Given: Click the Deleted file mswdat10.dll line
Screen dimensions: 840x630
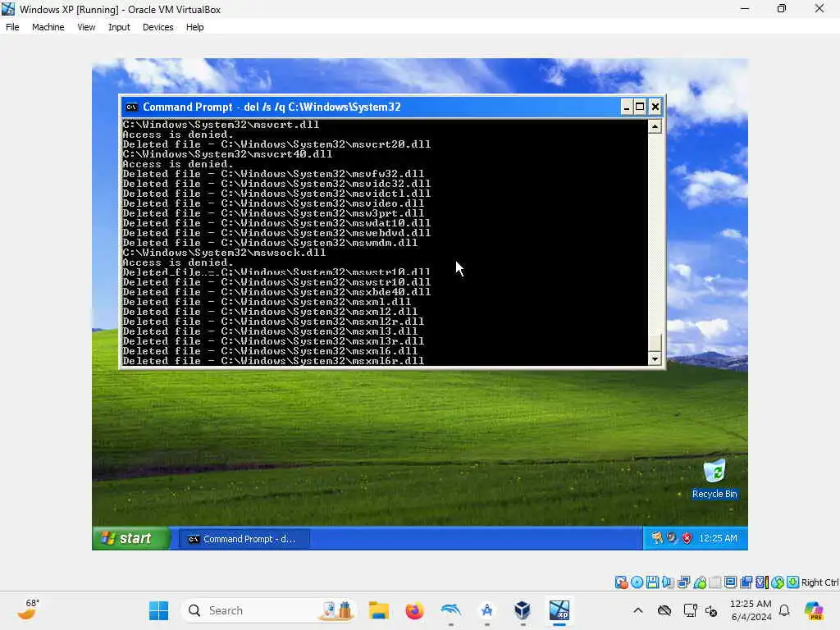Looking at the screenshot, I should (x=276, y=223).
